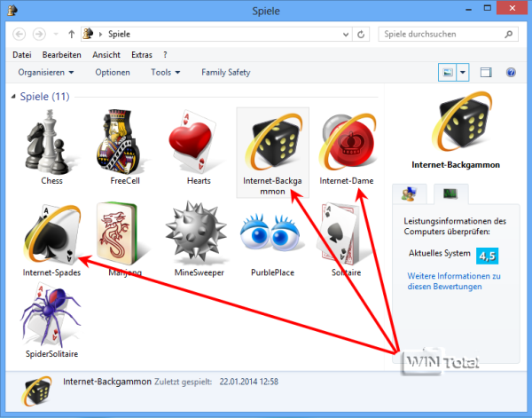Close the Spiele window

[512, 8]
